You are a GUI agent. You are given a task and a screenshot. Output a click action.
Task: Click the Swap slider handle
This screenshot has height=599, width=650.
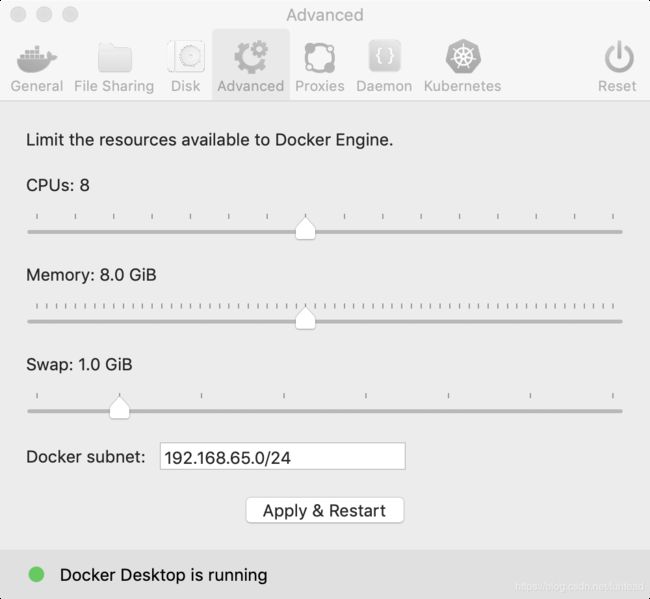[119, 407]
